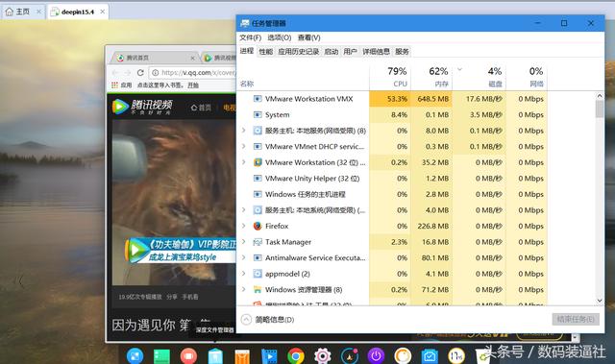The height and width of the screenshot is (364, 615).
Task: Click the Firefox process icon
Action: pos(258,226)
